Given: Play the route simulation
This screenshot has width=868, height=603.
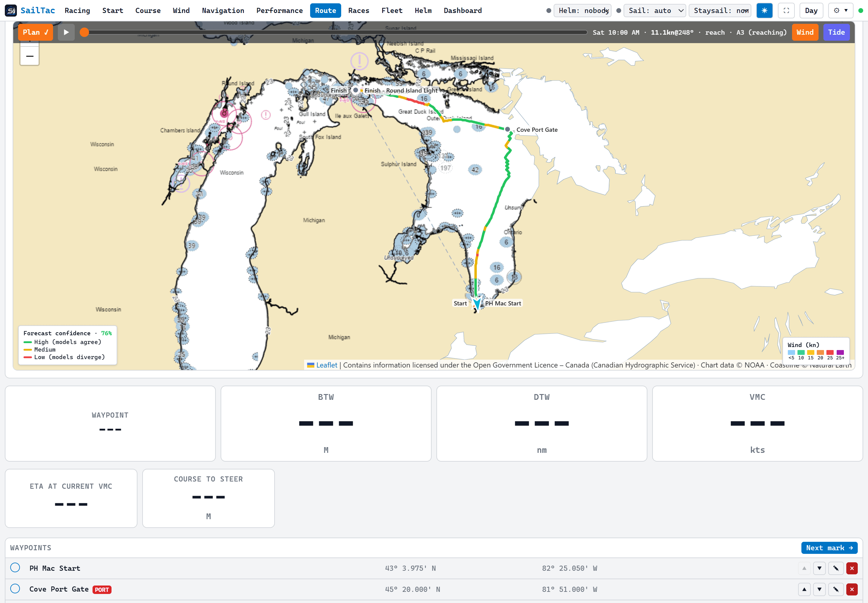Looking at the screenshot, I should 66,32.
